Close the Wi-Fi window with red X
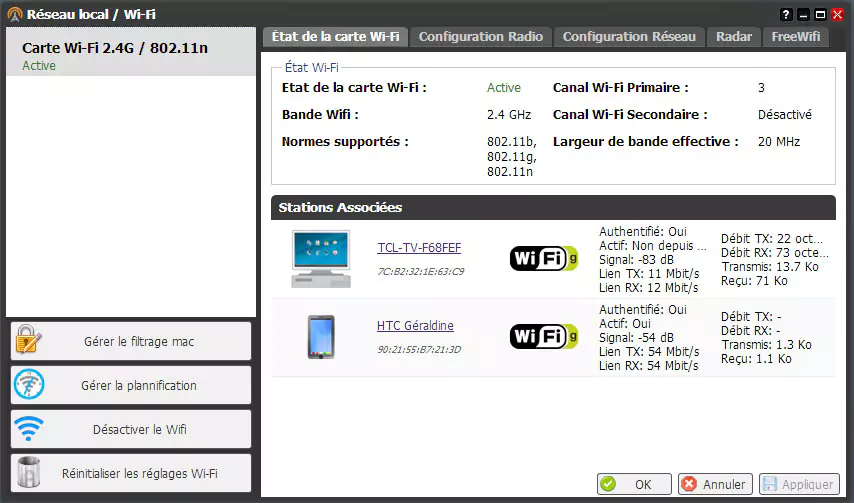 (x=838, y=15)
